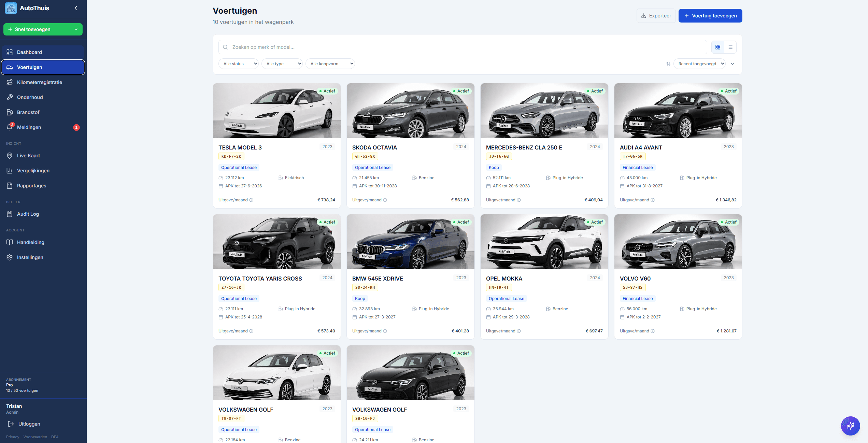Open Kilometerregistratie
The image size is (868, 443).
point(43,82)
